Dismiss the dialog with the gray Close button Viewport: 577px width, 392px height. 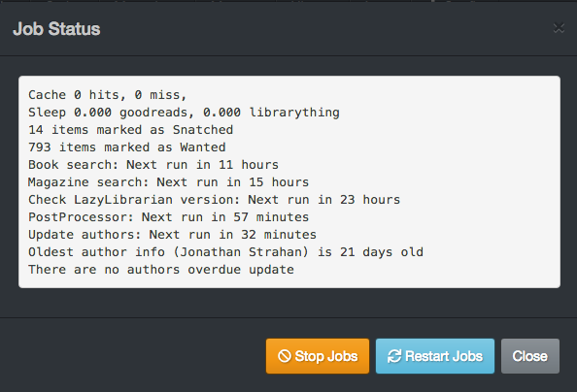pos(530,356)
